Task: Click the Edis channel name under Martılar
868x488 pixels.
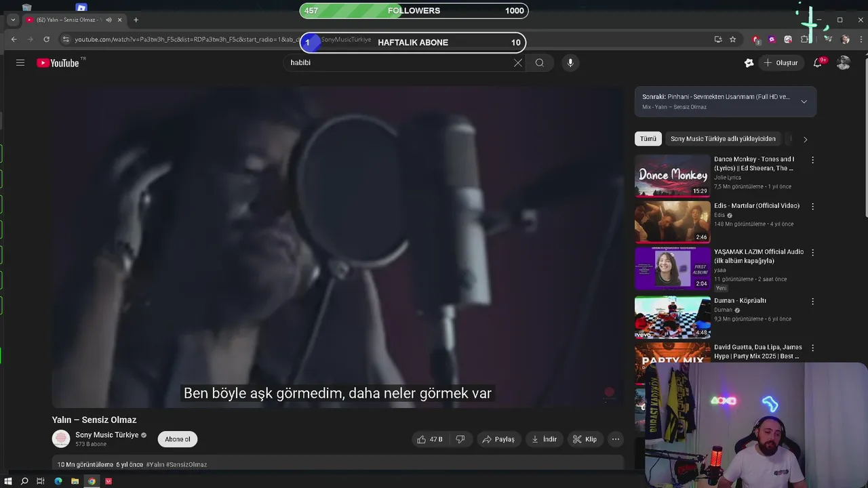Action: pos(719,215)
